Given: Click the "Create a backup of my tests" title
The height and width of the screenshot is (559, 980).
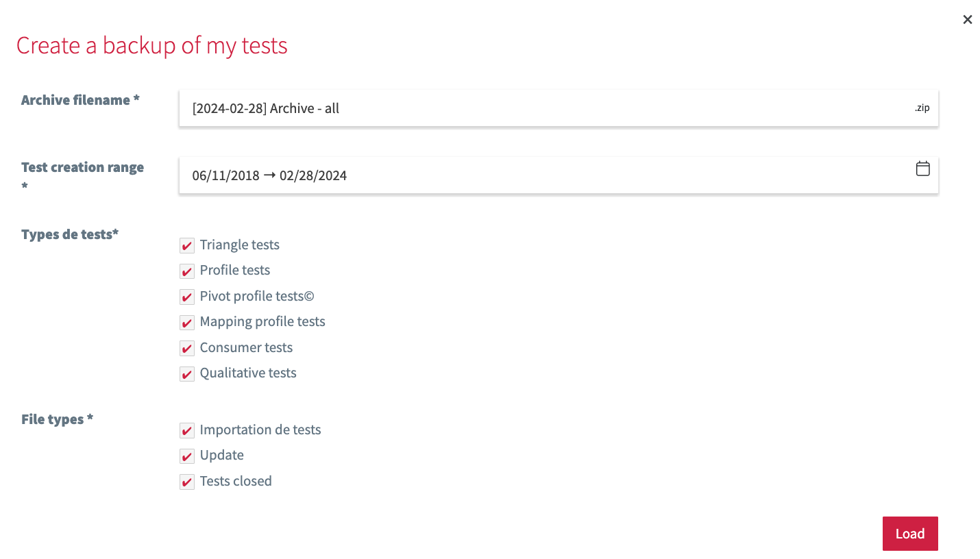Looking at the screenshot, I should coord(151,45).
